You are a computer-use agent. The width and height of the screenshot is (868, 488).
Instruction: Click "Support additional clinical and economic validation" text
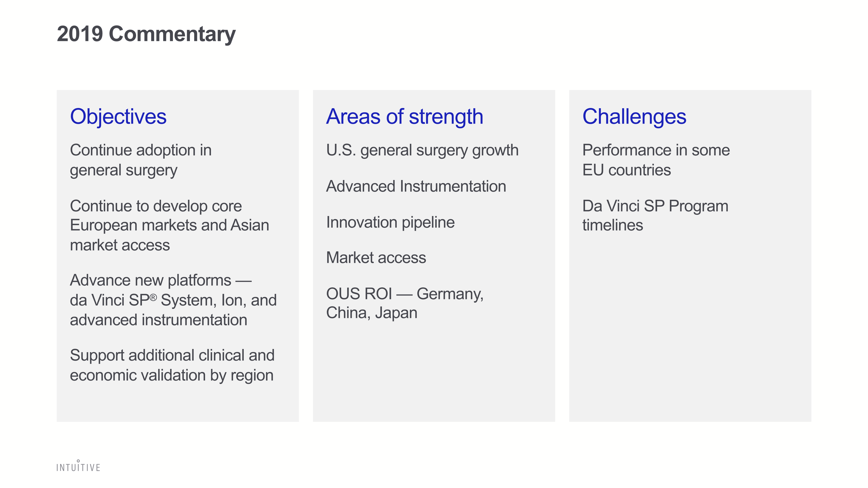click(172, 365)
